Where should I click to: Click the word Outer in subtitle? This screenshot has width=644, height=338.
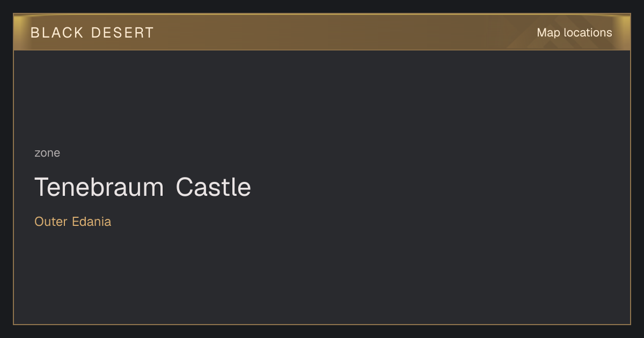tap(51, 222)
